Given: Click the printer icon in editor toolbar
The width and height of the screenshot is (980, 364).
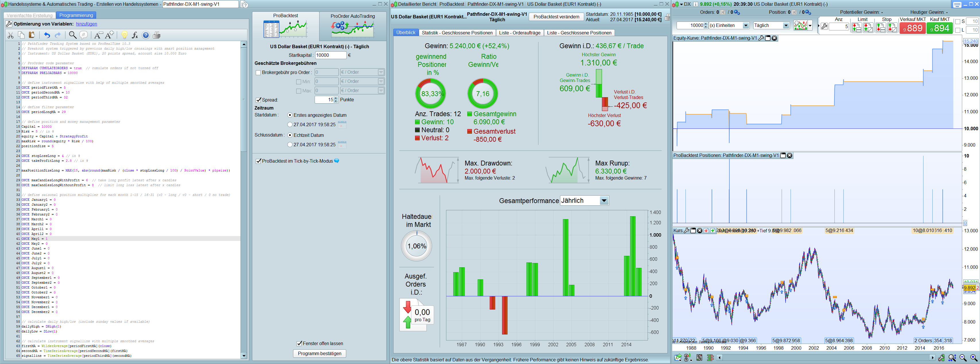Looking at the screenshot, I should coord(156,35).
